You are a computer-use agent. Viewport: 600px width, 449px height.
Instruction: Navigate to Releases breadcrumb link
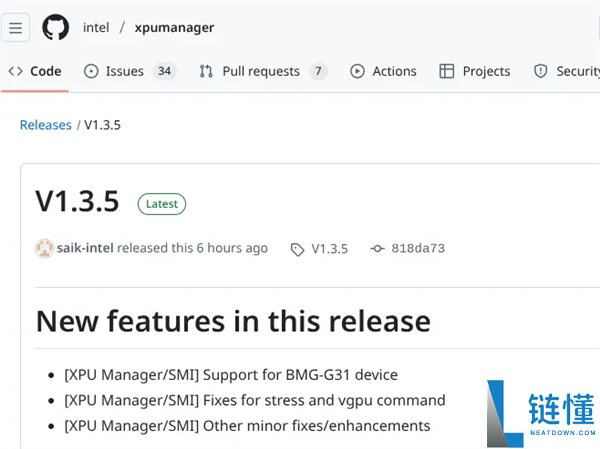click(45, 125)
